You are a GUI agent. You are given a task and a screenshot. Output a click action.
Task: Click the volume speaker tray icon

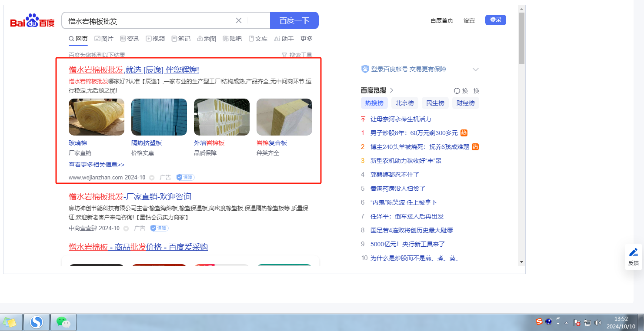click(598, 322)
